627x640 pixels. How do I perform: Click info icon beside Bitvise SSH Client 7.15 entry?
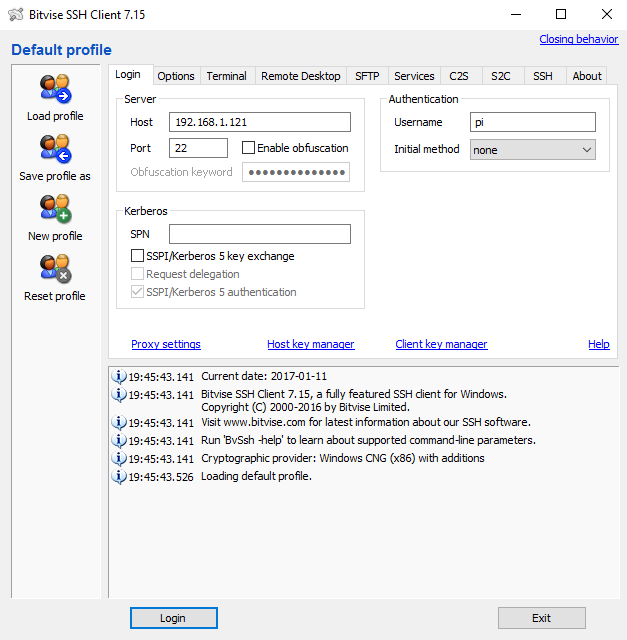pos(119,394)
